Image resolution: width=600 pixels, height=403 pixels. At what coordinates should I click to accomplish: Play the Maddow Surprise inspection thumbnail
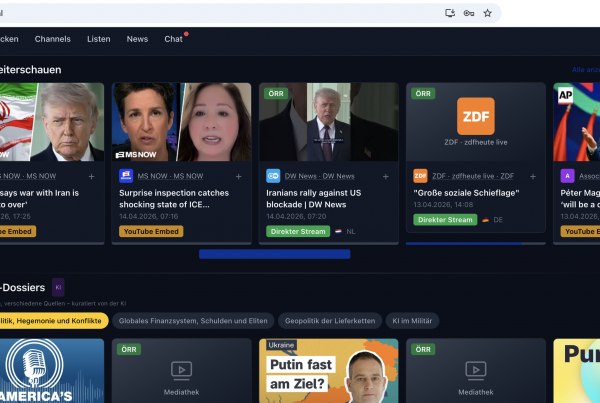pos(182,122)
